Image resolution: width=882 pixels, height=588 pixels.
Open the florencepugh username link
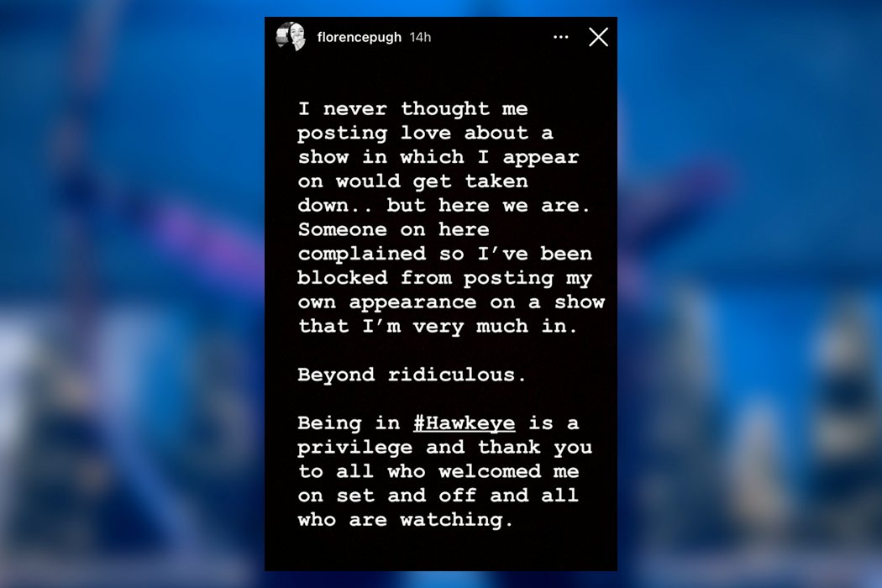360,37
